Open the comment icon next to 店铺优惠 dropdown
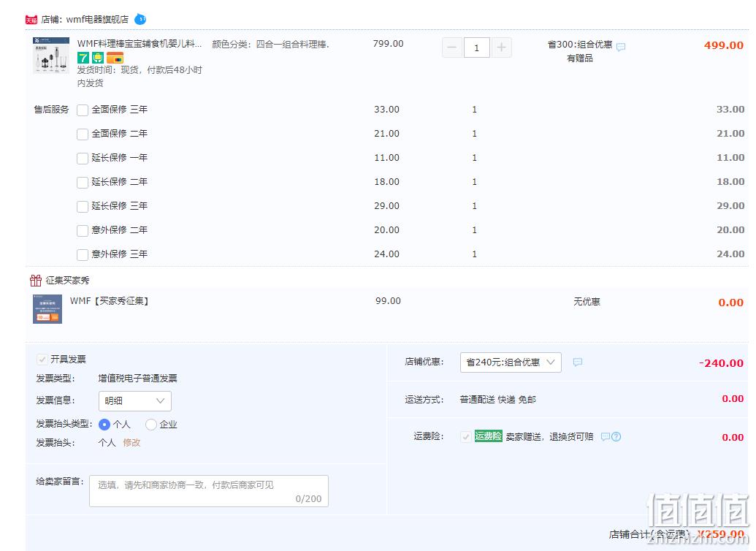Viewport: 756px width, 551px height. point(578,362)
